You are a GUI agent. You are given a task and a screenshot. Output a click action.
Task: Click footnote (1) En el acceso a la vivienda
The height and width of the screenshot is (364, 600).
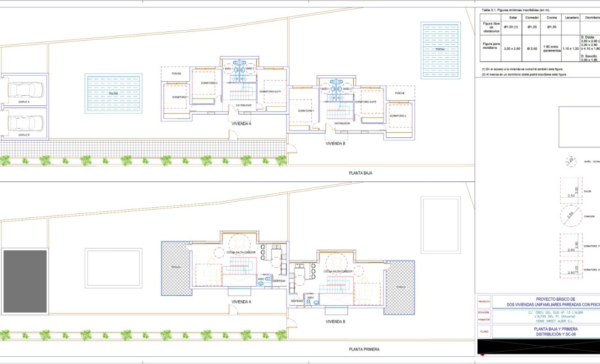pos(522,69)
